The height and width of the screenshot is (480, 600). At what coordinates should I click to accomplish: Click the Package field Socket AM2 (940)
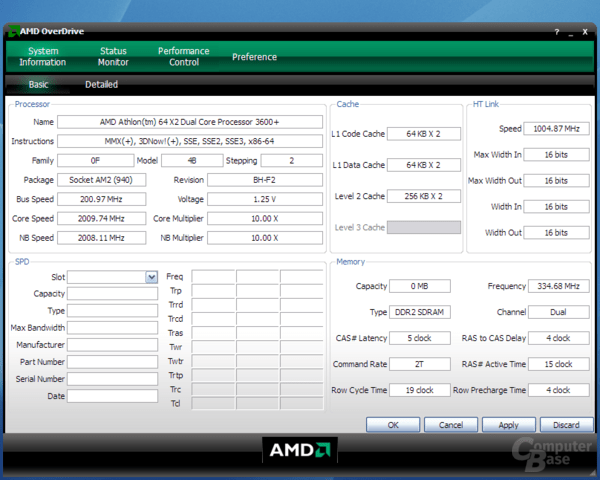[x=101, y=180]
